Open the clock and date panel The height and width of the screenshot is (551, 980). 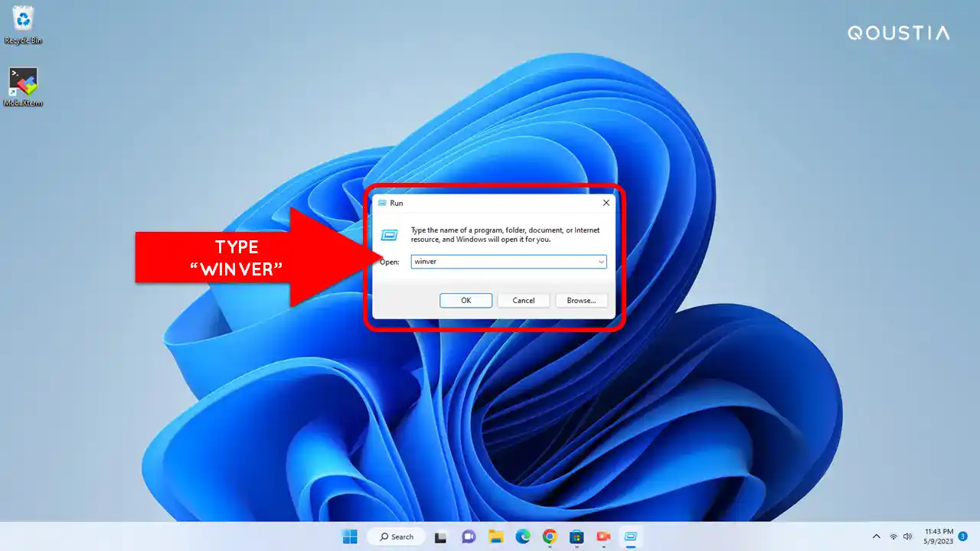(x=938, y=536)
